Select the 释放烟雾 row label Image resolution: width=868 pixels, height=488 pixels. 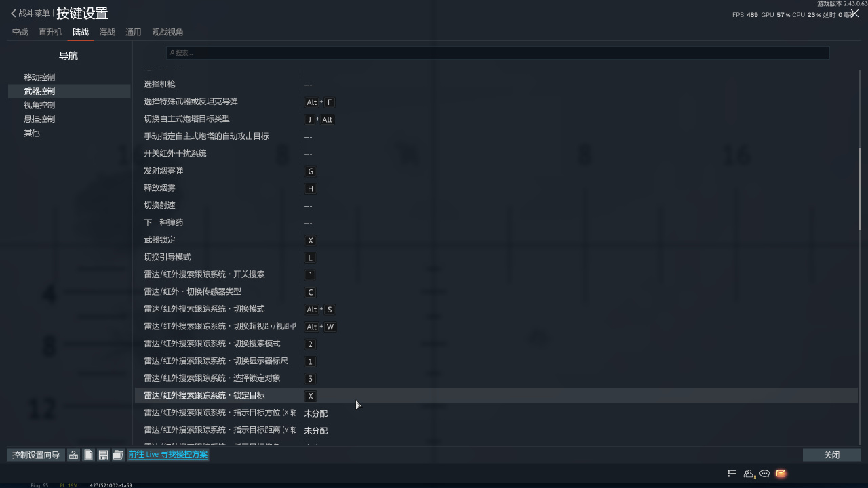tap(159, 188)
